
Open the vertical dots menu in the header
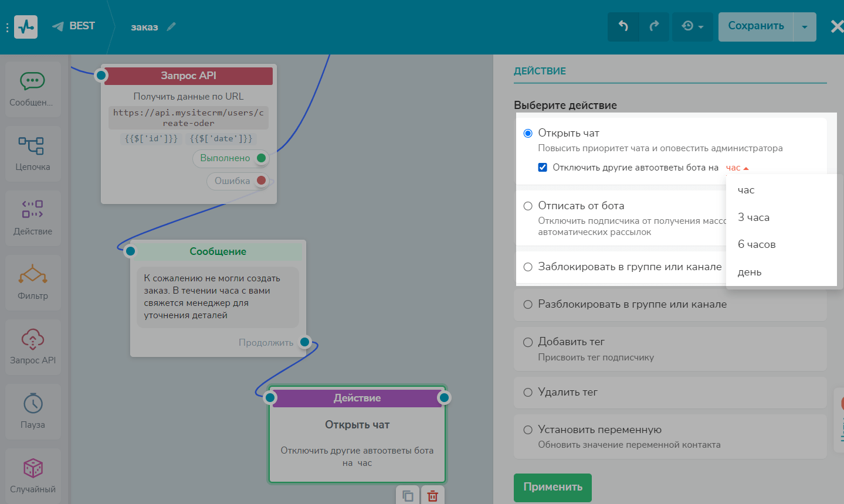coord(7,28)
